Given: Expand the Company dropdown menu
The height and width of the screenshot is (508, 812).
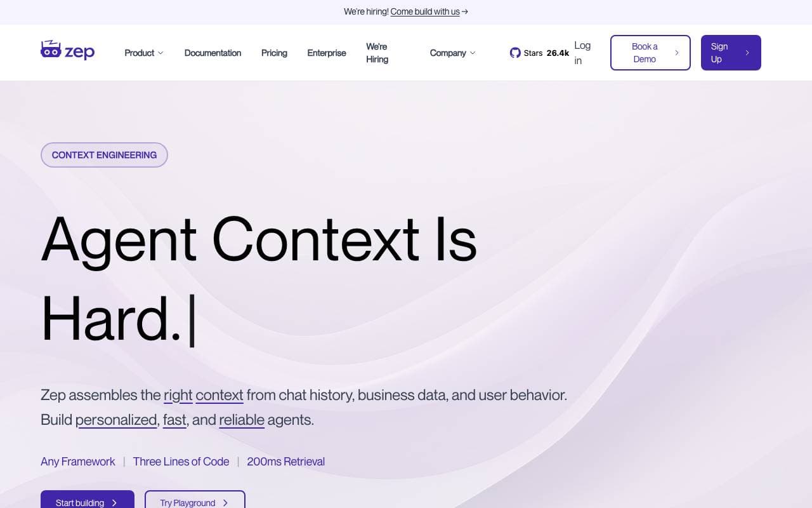Looking at the screenshot, I should tap(452, 53).
